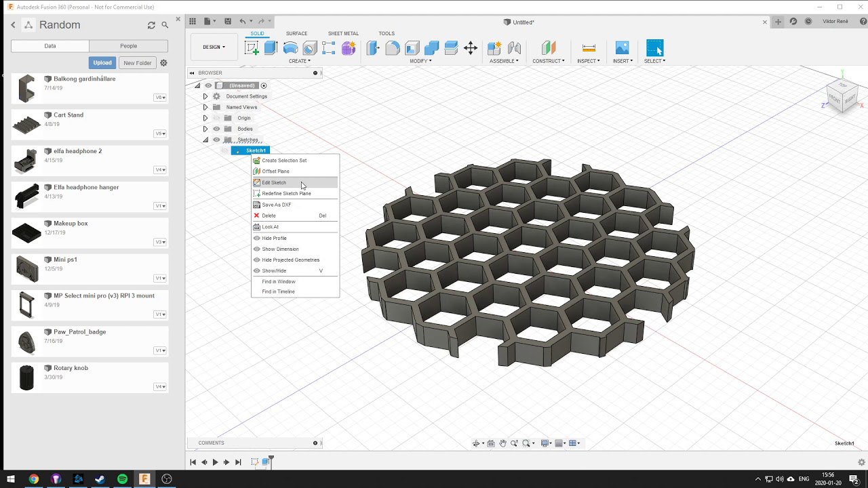This screenshot has height=488, width=868.
Task: Click the Select tool icon
Action: (x=654, y=47)
